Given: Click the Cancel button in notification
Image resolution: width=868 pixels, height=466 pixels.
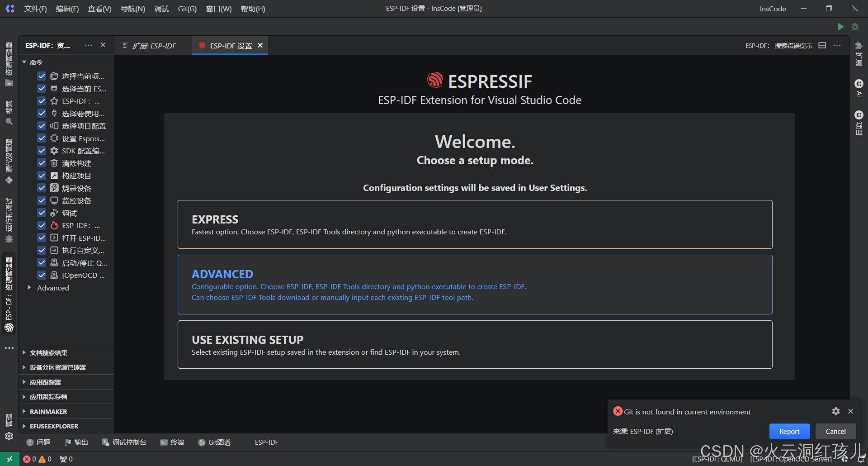Looking at the screenshot, I should click(835, 431).
